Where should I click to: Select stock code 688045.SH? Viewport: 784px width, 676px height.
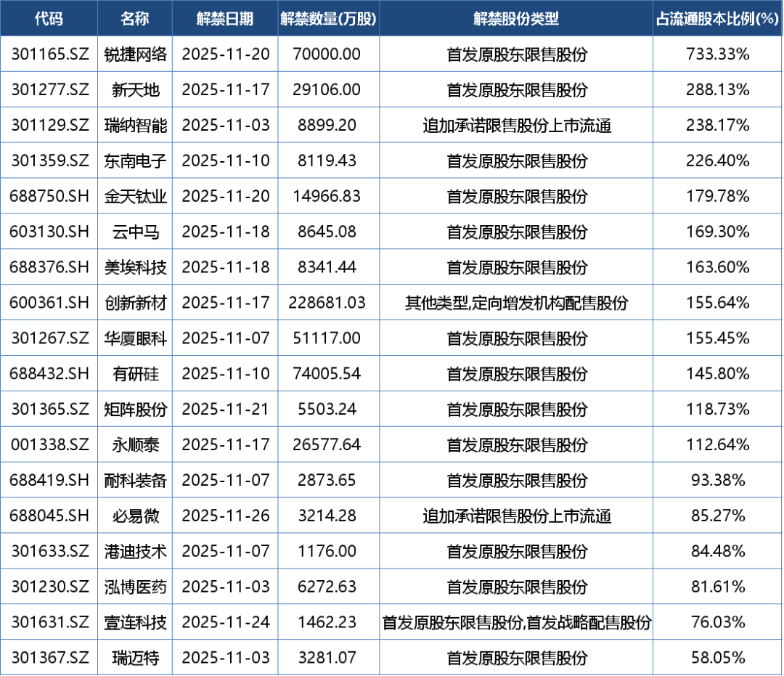49,516
